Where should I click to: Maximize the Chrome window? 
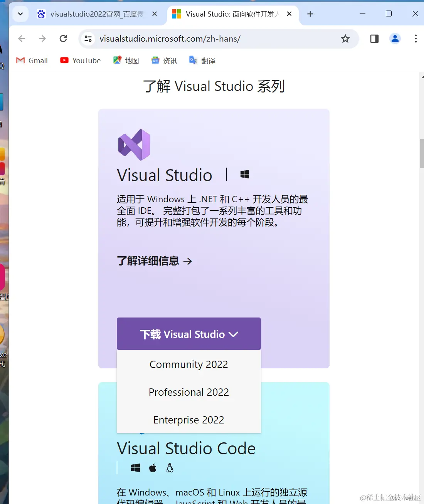[x=389, y=13]
